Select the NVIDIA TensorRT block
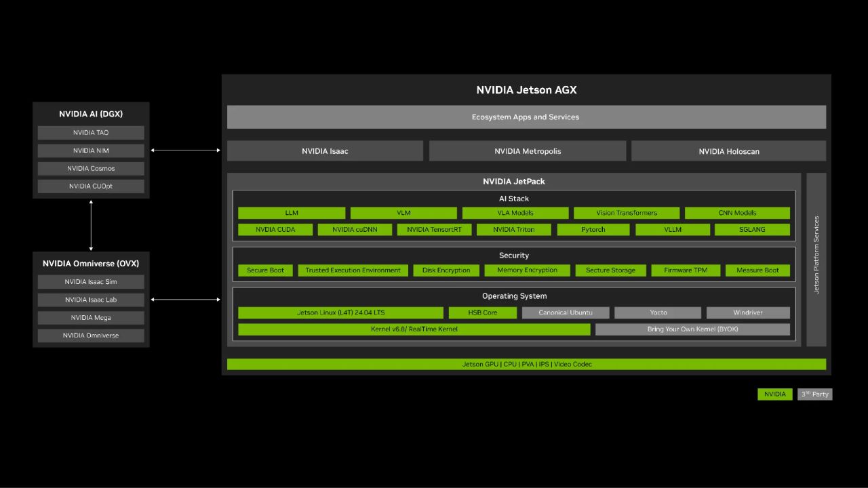 coord(434,230)
